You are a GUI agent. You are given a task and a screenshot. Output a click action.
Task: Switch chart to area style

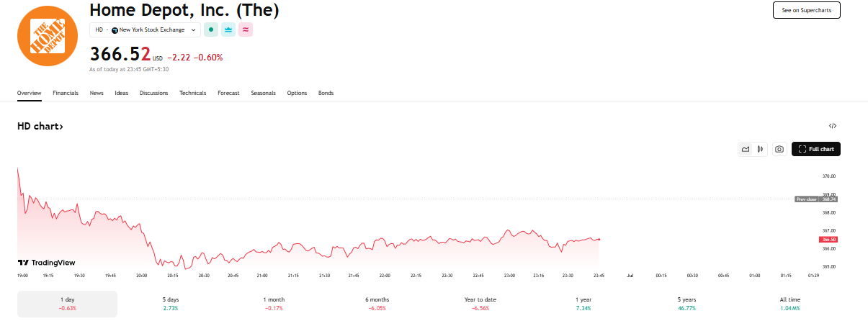(x=746, y=149)
